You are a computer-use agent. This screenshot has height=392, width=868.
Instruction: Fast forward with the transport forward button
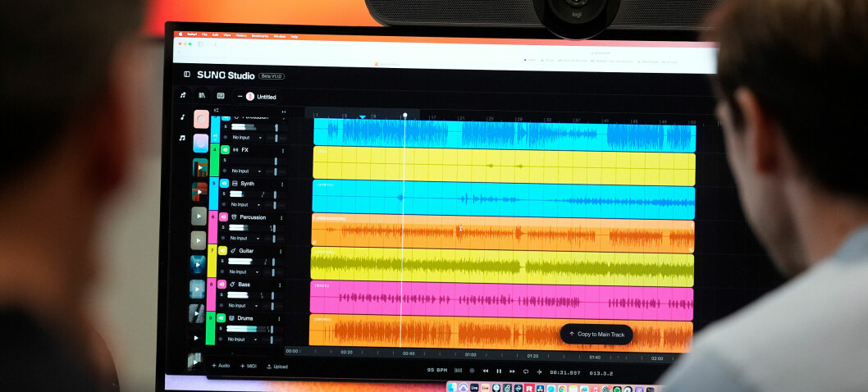click(x=512, y=371)
